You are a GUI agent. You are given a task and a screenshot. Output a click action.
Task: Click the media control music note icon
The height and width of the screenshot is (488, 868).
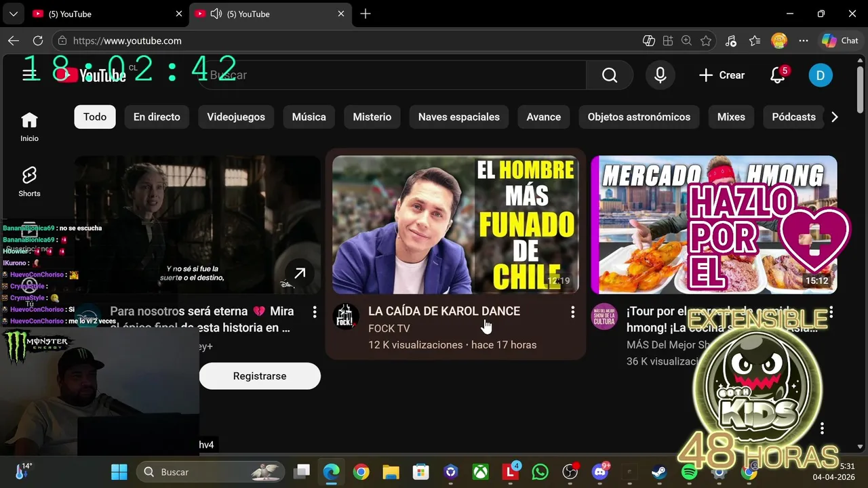click(x=730, y=41)
